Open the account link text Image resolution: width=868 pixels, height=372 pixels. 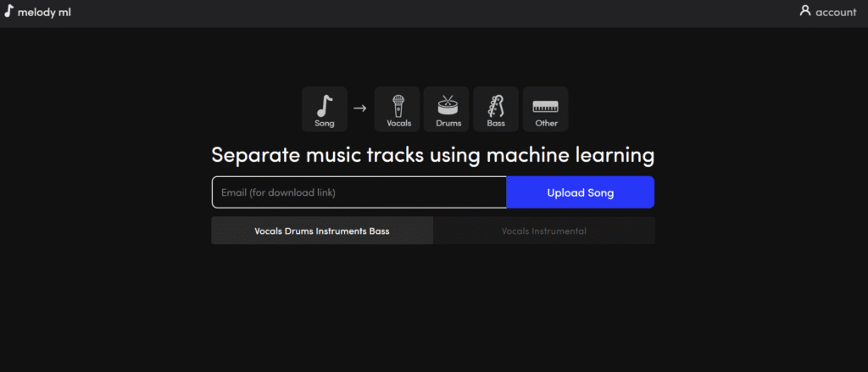pos(836,12)
